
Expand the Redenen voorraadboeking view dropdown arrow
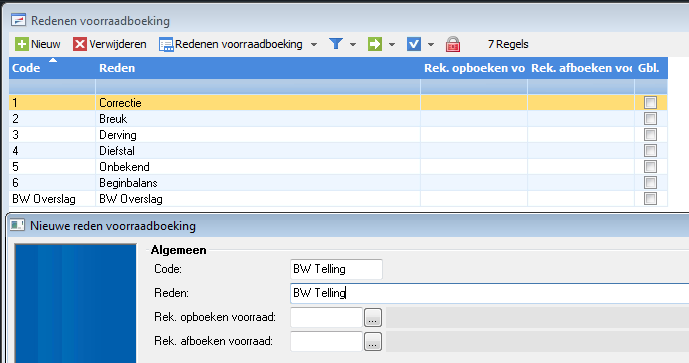coord(314,44)
